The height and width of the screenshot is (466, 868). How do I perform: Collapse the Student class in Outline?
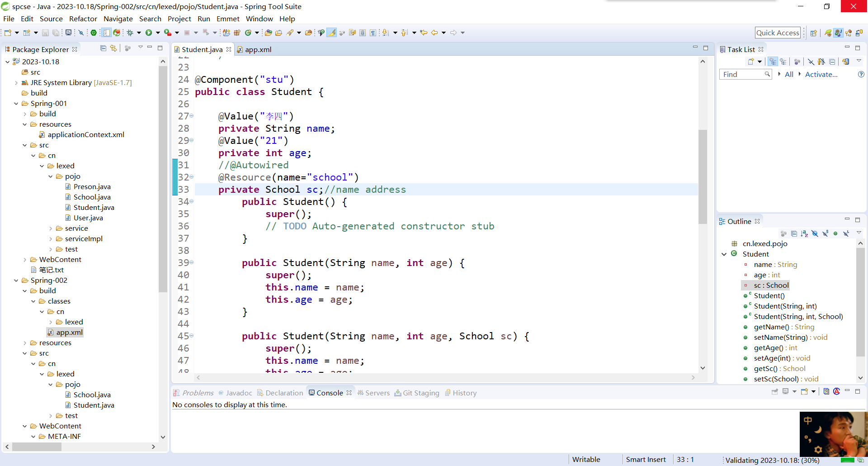coord(724,254)
